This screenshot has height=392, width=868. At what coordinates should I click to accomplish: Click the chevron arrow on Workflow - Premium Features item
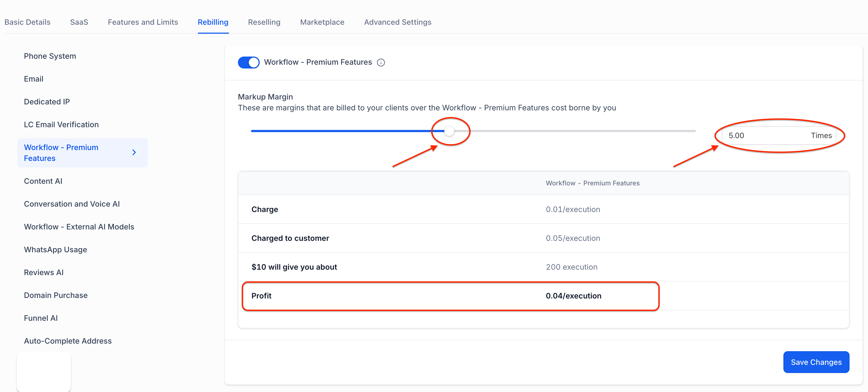tap(134, 153)
